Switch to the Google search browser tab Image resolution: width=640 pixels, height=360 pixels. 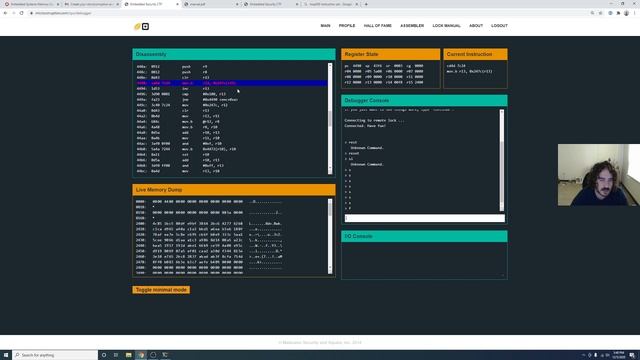(x=330, y=4)
